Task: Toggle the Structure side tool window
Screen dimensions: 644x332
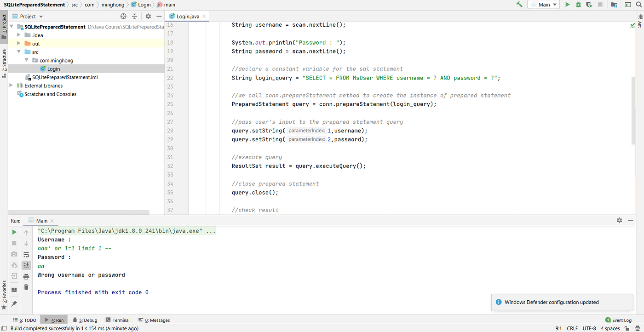Action: tap(4, 63)
